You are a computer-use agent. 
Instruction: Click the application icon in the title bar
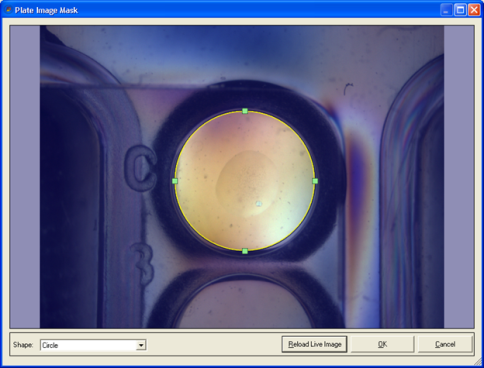pos(8,10)
